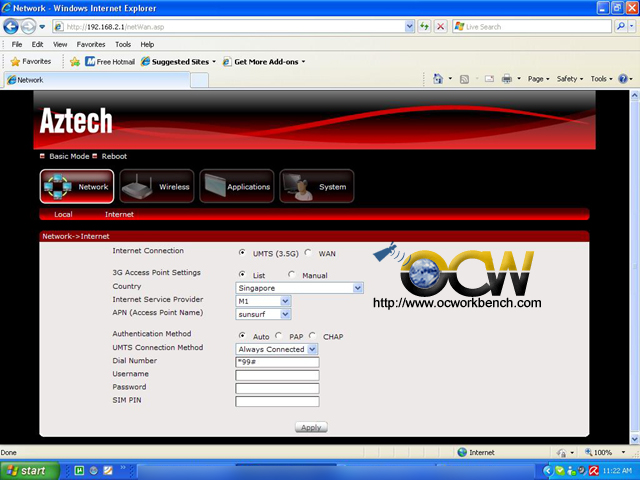The image size is (640, 480).
Task: Open the Help menu
Action: [x=147, y=44]
